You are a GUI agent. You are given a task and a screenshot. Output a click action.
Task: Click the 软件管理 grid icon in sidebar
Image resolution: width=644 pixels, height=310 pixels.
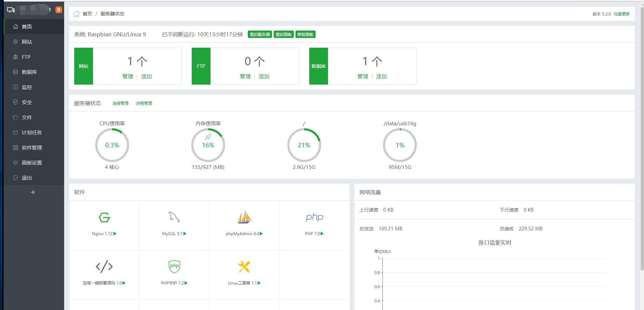coord(15,147)
